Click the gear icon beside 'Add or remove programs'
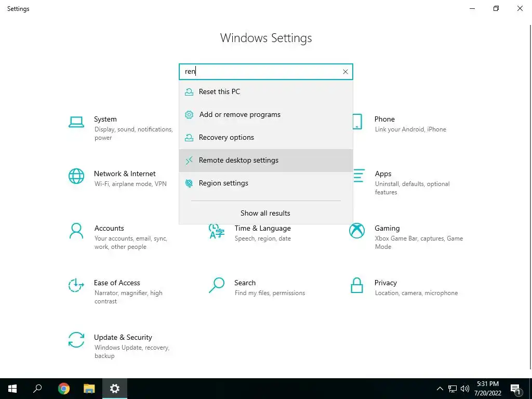Viewport: 532px width, 399px height. (189, 115)
